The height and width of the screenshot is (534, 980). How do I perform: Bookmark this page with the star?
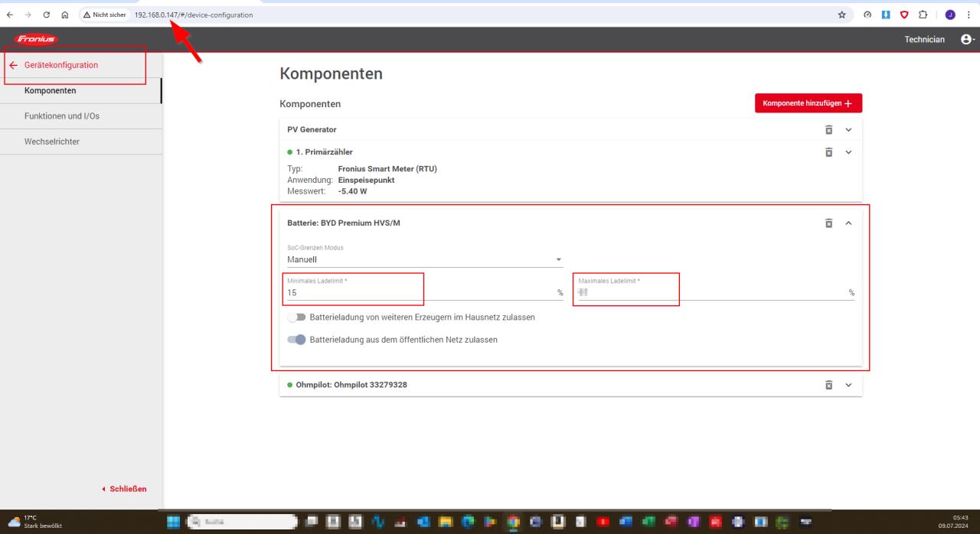[x=842, y=14]
